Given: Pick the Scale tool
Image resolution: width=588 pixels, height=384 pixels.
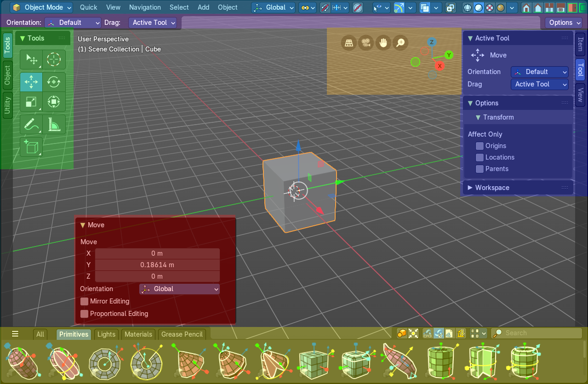Looking at the screenshot, I should click(x=31, y=102).
